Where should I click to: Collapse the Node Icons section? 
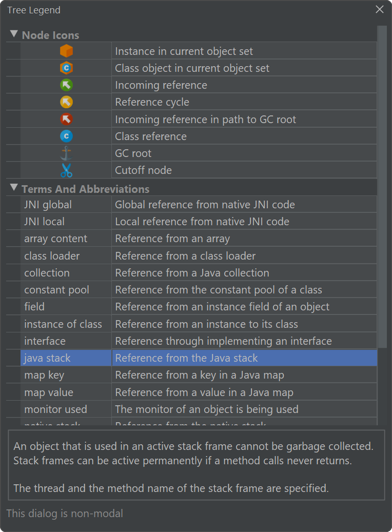tap(13, 35)
